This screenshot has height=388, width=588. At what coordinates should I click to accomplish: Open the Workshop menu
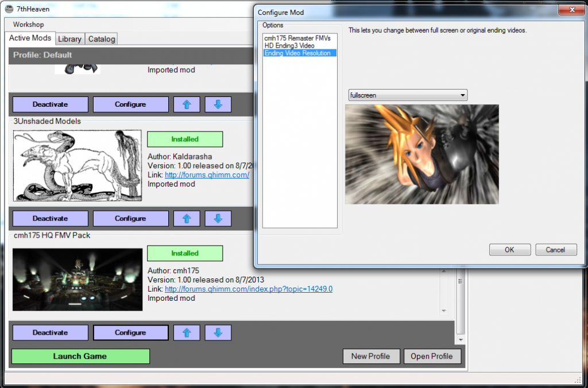pos(29,24)
